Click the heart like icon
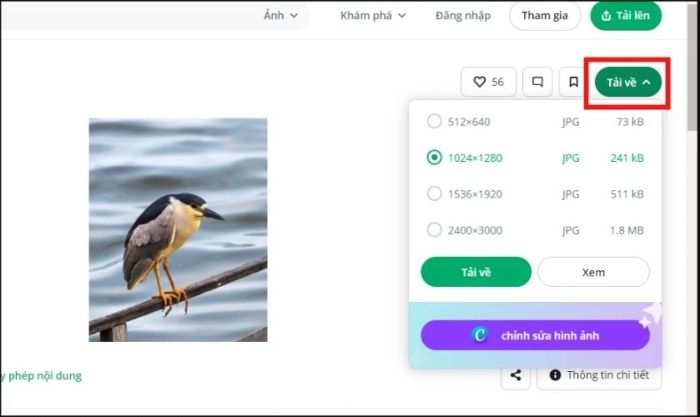The height and width of the screenshot is (417, 700). [479, 82]
